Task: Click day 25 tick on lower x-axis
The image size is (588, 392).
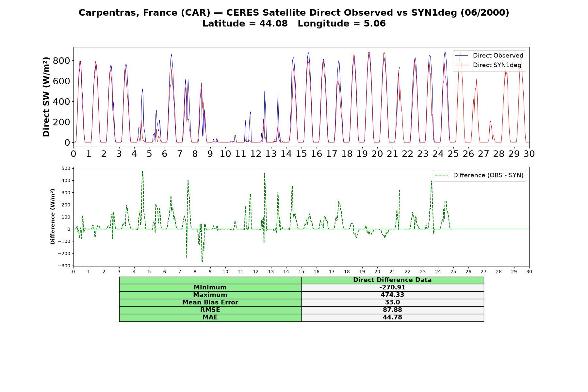Action: 453,271
